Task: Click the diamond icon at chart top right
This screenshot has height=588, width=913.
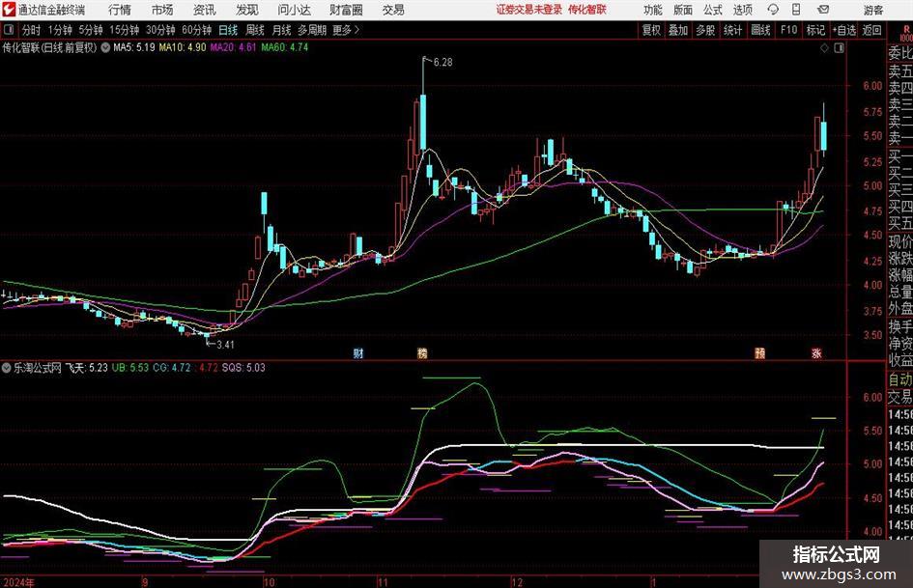Action: click(x=824, y=48)
